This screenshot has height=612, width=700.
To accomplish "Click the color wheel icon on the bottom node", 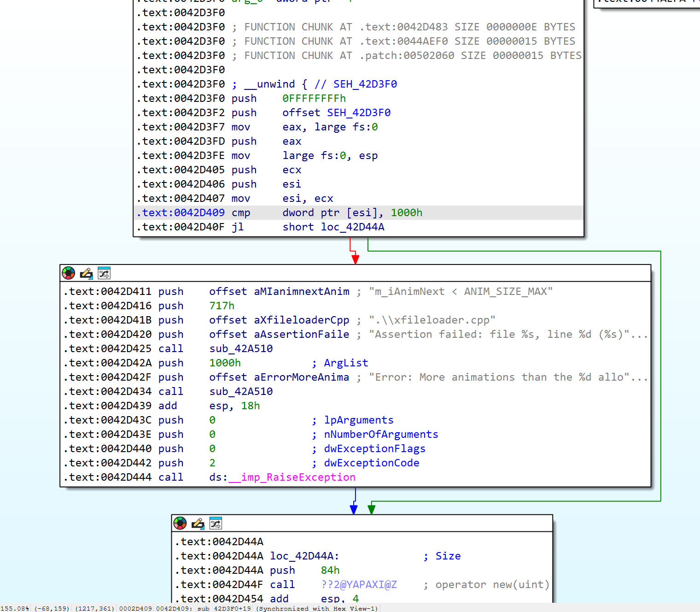I will (x=180, y=524).
